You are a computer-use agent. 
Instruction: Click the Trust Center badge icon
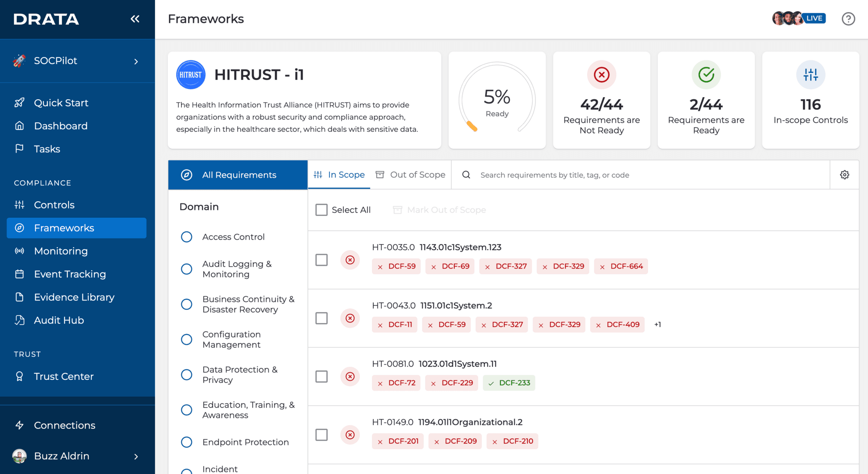[20, 376]
